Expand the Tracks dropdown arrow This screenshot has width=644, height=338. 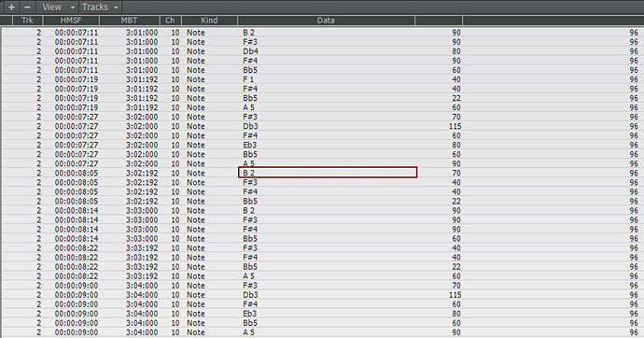pyautogui.click(x=116, y=7)
